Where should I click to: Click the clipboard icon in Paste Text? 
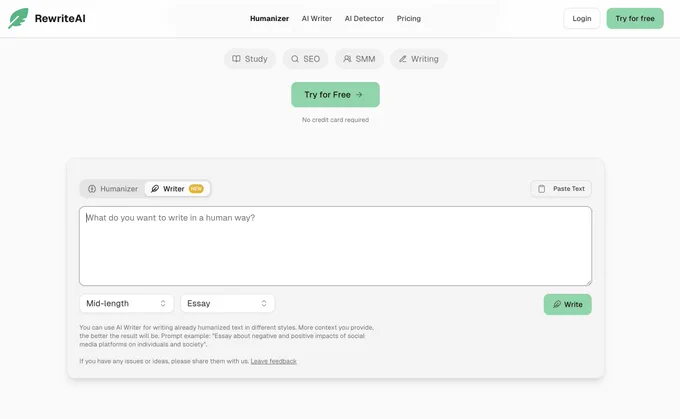(x=542, y=189)
